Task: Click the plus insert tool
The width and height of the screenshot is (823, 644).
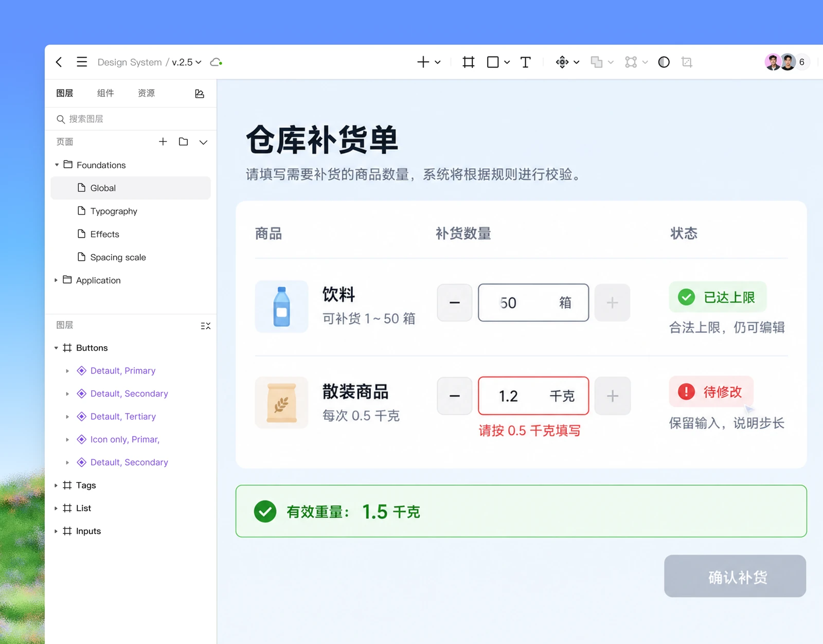Action: (423, 62)
